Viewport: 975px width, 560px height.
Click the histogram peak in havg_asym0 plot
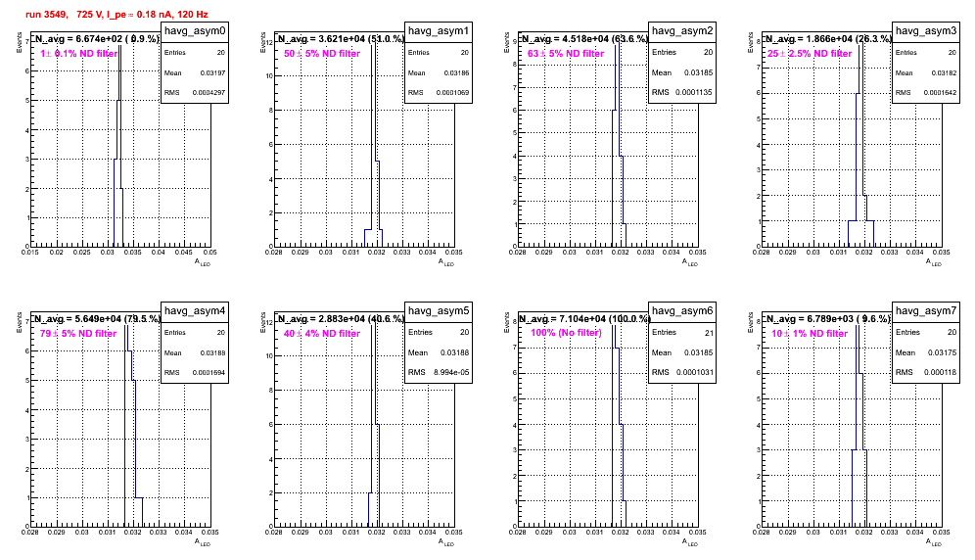tap(119, 46)
